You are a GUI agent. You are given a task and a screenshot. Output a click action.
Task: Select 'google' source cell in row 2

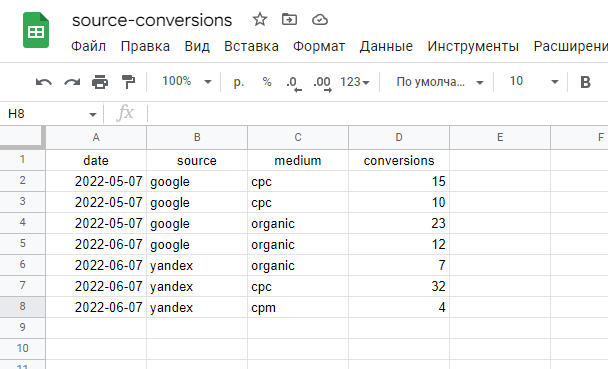click(197, 181)
